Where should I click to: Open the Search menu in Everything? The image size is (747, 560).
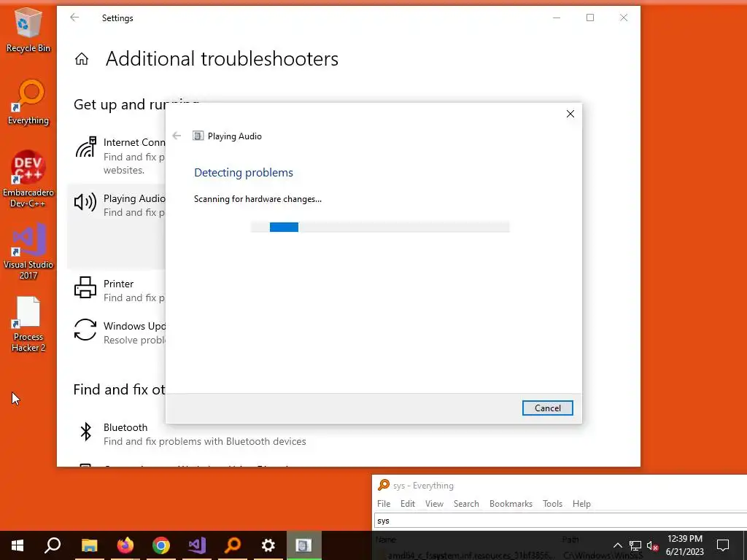point(466,503)
